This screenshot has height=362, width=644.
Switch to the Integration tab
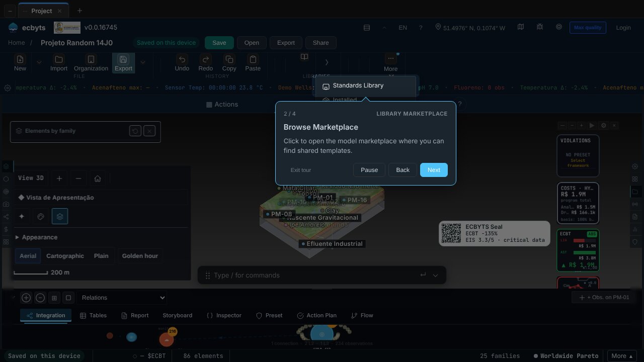tap(46, 315)
